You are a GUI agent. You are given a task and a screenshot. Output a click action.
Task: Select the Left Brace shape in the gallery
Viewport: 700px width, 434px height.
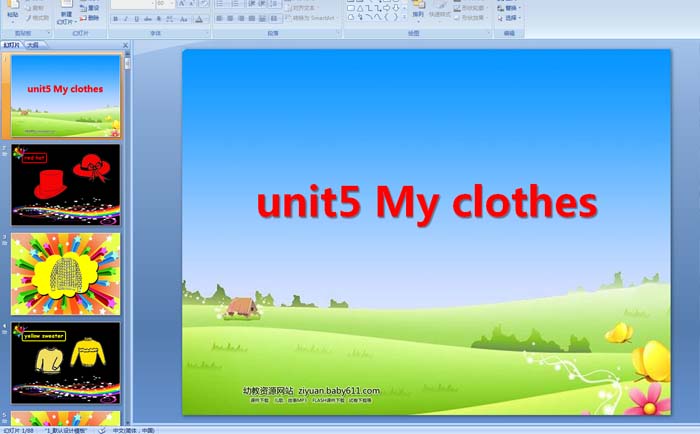(x=387, y=17)
